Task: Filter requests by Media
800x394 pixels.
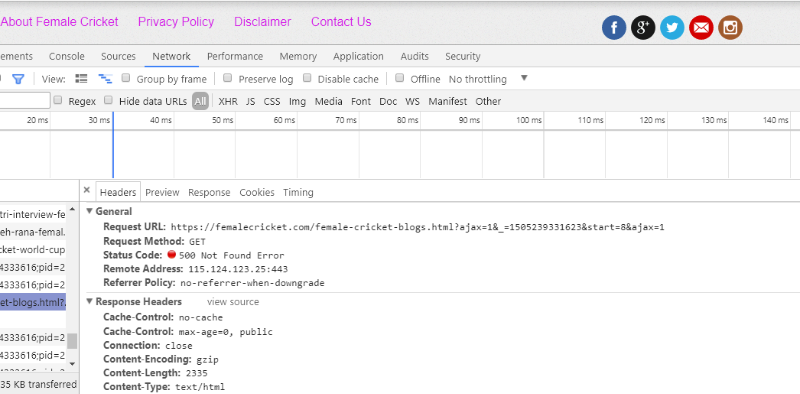Action: (x=329, y=101)
